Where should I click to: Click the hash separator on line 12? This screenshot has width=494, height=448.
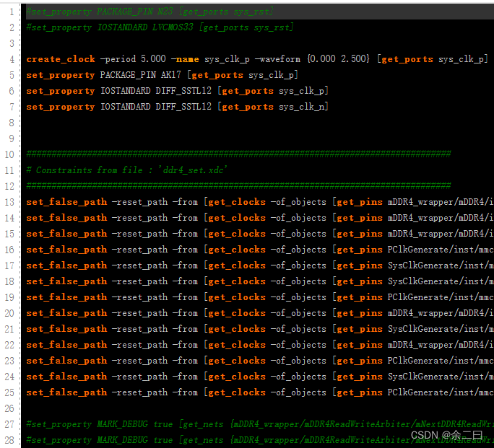pyautogui.click(x=238, y=186)
